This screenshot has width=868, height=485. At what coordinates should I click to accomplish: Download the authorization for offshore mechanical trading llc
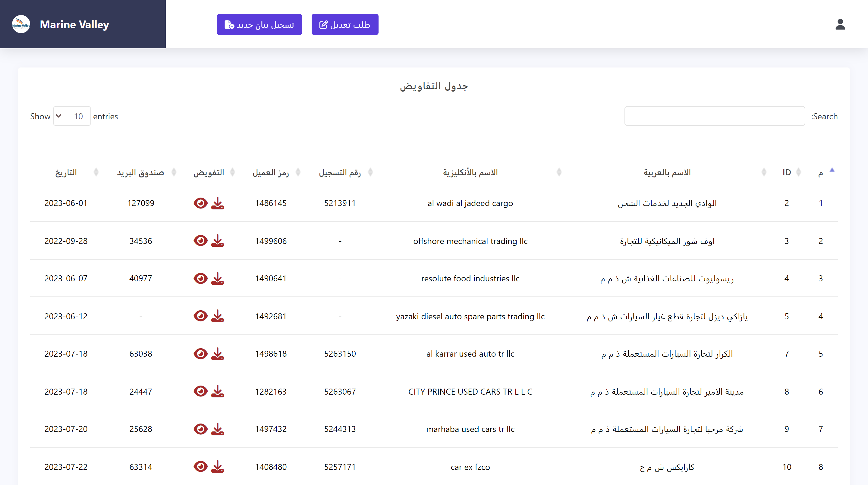pyautogui.click(x=218, y=240)
